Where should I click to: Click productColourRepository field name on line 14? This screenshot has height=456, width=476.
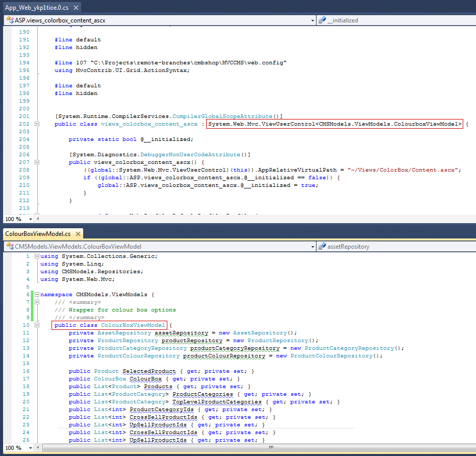[x=224, y=356]
